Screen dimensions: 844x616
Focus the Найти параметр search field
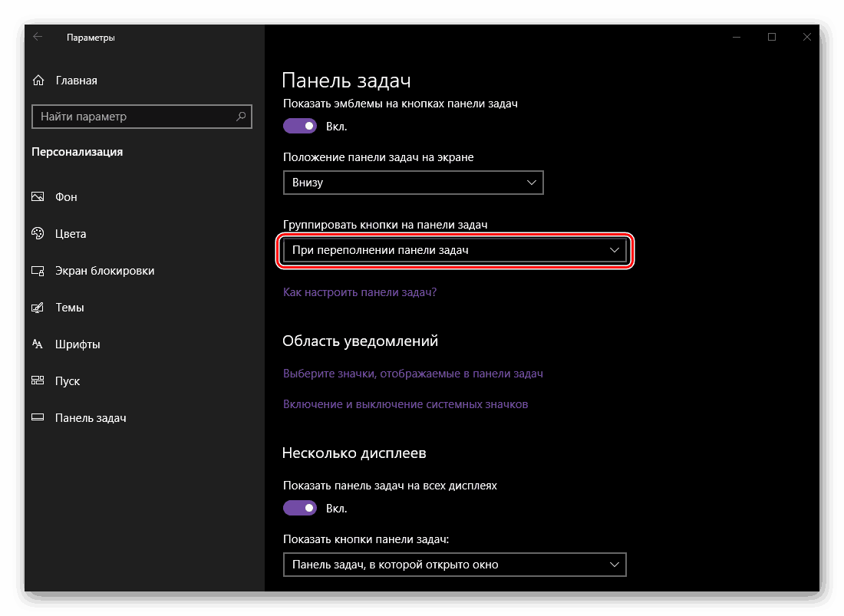click(142, 117)
